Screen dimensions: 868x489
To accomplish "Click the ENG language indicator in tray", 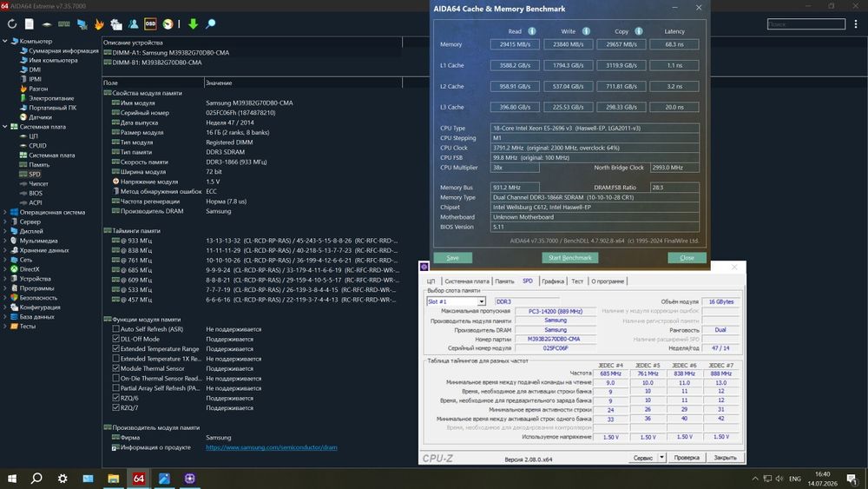I will pos(795,479).
